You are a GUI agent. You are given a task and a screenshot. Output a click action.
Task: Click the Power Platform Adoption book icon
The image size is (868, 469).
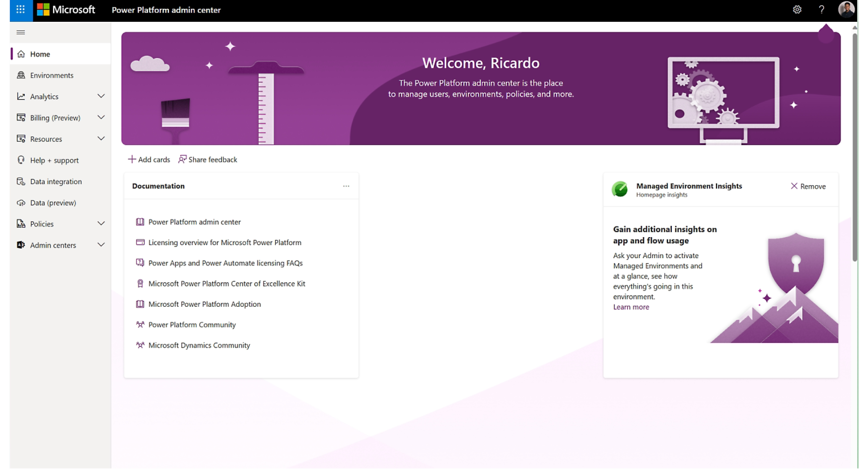(140, 304)
